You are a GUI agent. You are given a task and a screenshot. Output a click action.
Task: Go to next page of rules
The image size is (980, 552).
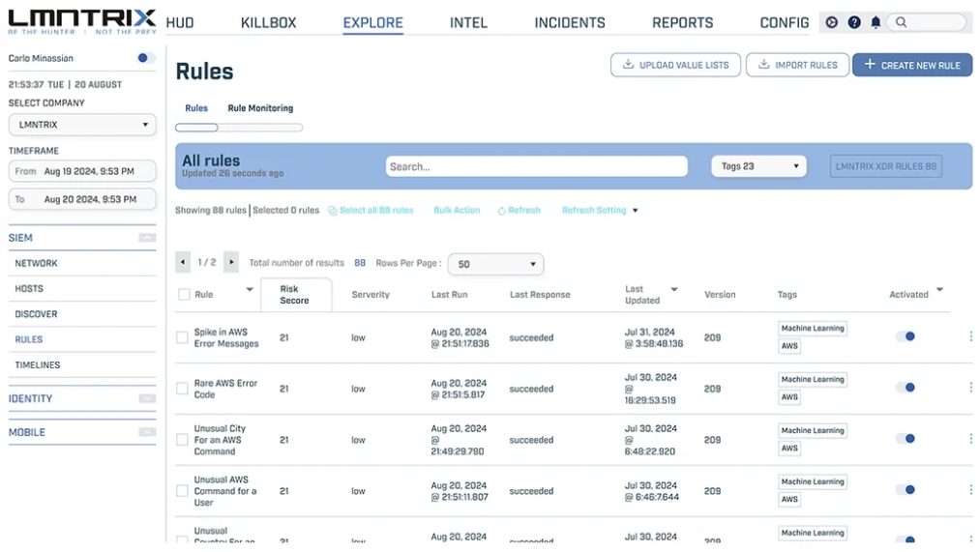click(231, 262)
